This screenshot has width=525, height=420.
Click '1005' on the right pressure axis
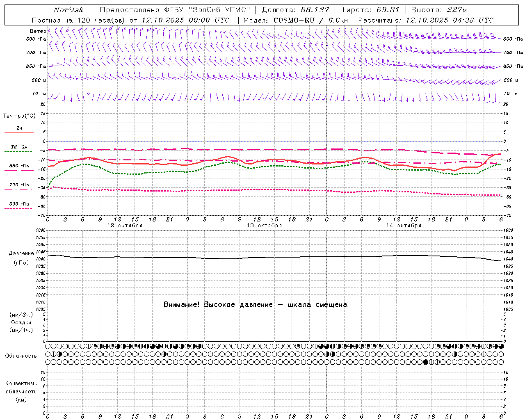508,309
